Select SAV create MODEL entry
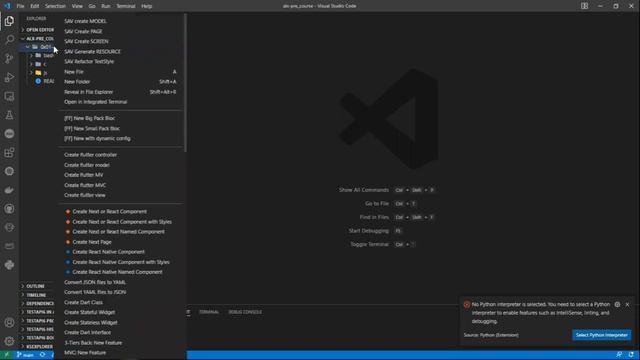Screen dimensions: 640x360 (x=120, y=21)
